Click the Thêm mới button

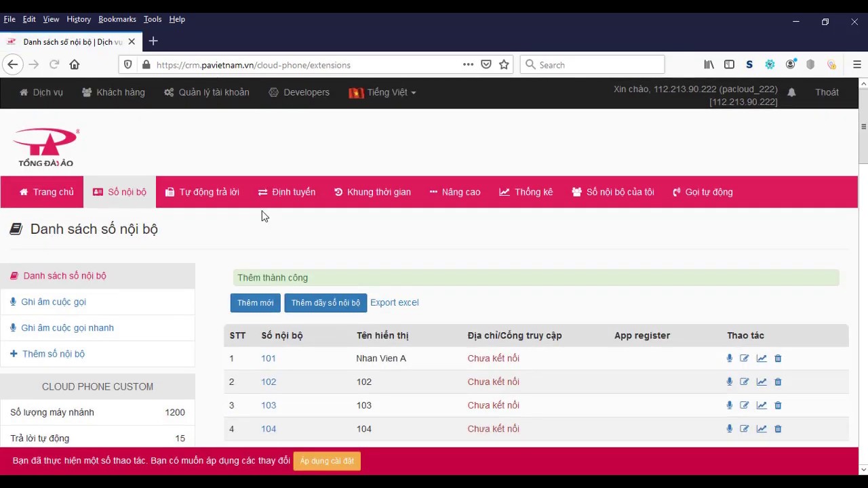[255, 303]
